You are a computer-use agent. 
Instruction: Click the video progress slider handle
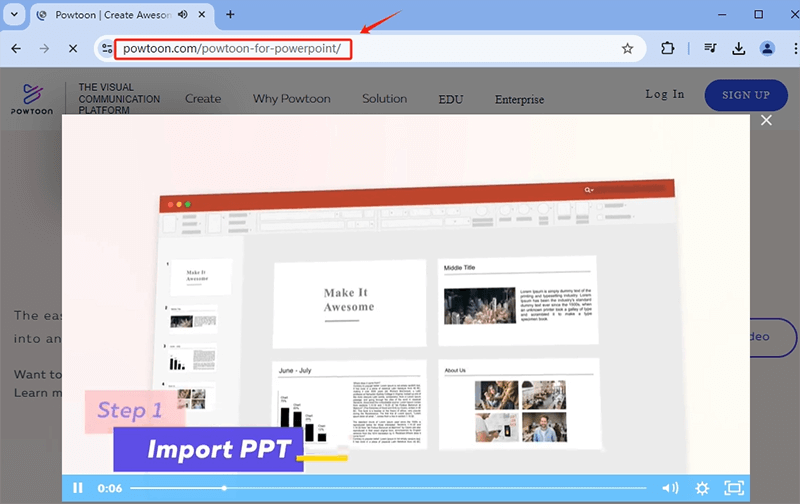[x=224, y=488]
